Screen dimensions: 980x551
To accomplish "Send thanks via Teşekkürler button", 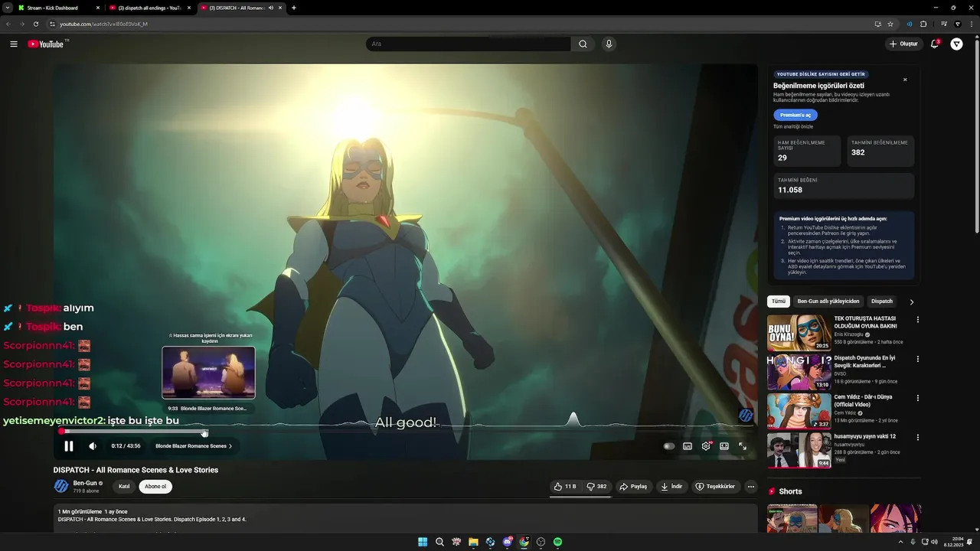I will click(x=715, y=487).
